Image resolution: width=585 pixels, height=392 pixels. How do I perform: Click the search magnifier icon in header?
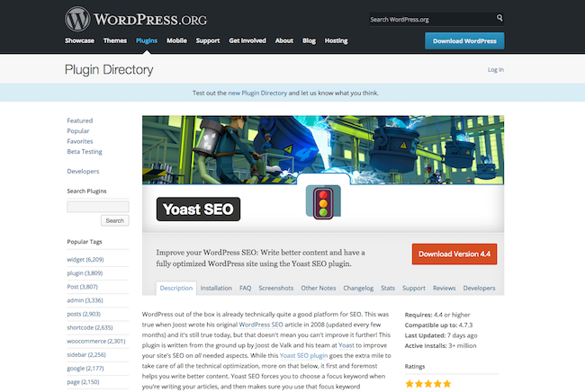point(499,18)
